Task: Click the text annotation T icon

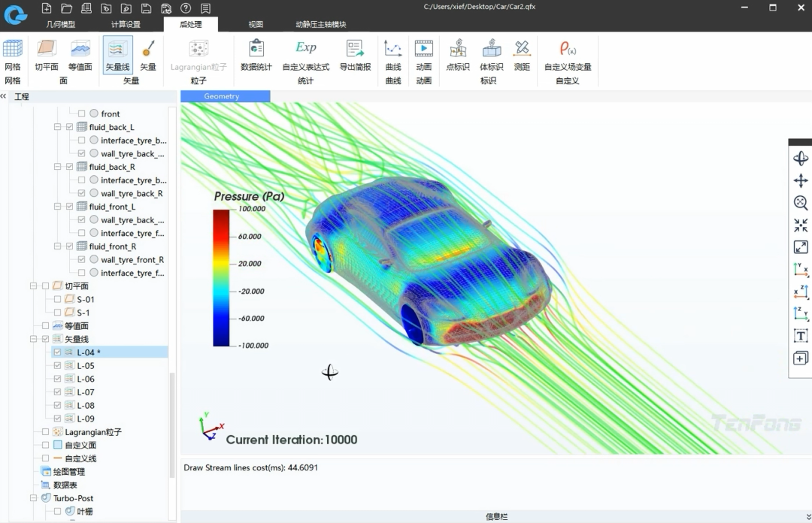Action: 801,336
